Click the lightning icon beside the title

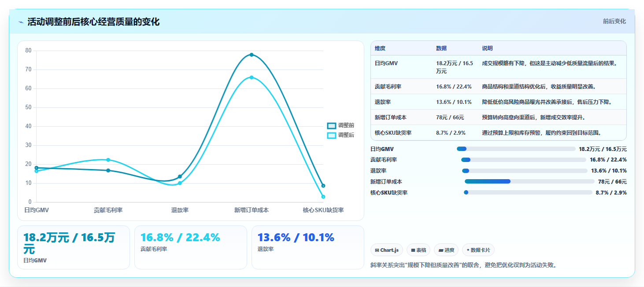tap(21, 22)
